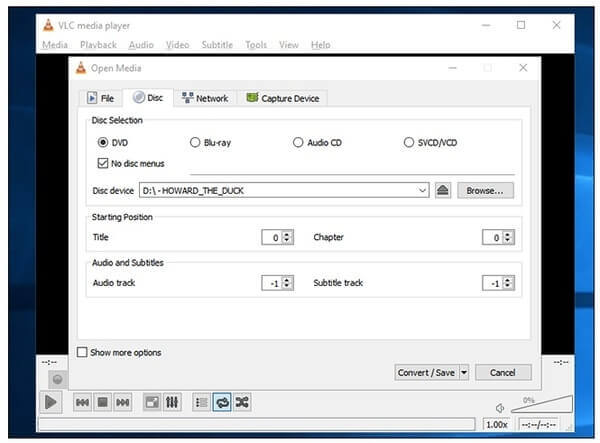Click the VLC cone icon in Open Media title

(x=81, y=68)
